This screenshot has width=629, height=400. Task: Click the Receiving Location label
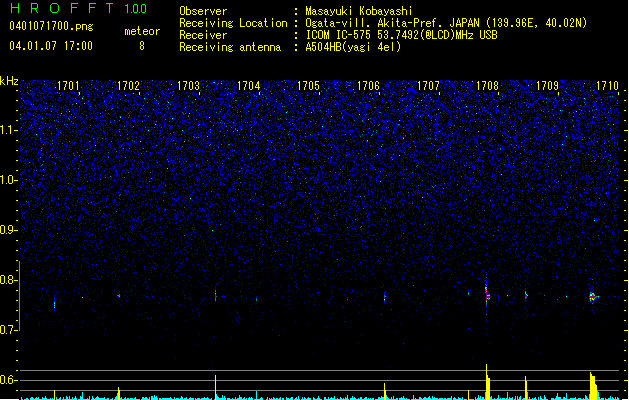[233, 23]
